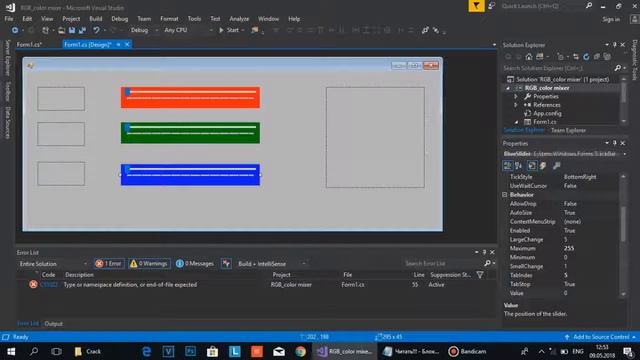This screenshot has height=360, width=640.
Task: Click the New Project toolbar icon
Action: [x=45, y=30]
